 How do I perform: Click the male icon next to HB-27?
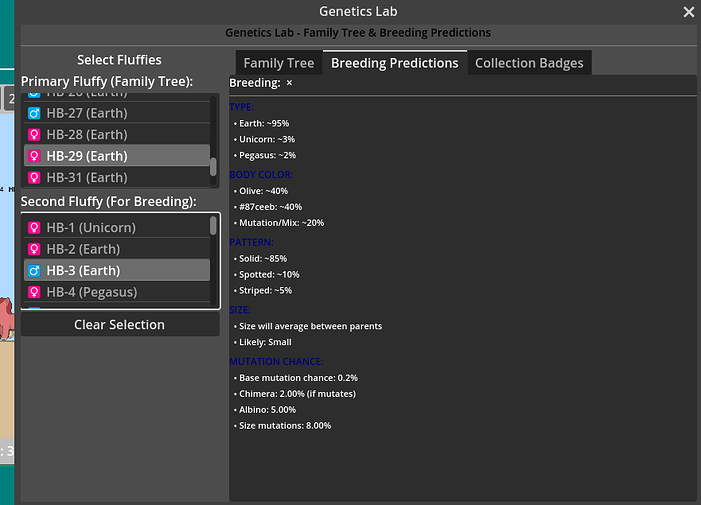34,113
